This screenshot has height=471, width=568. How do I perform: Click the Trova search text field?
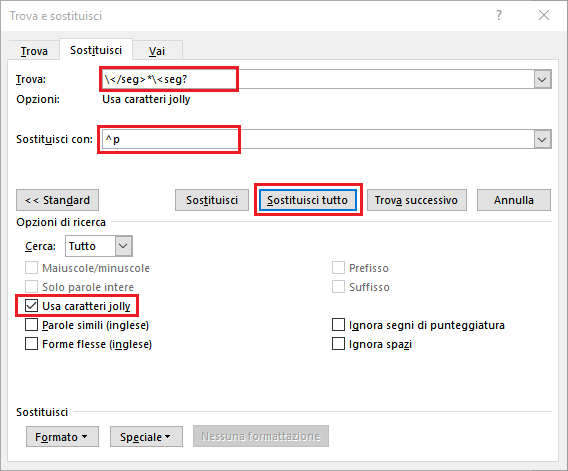[x=318, y=79]
